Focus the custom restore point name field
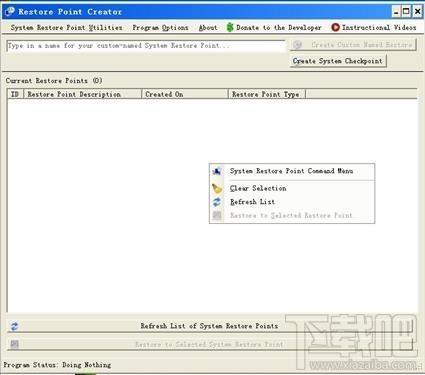The image size is (425, 375). pos(146,46)
